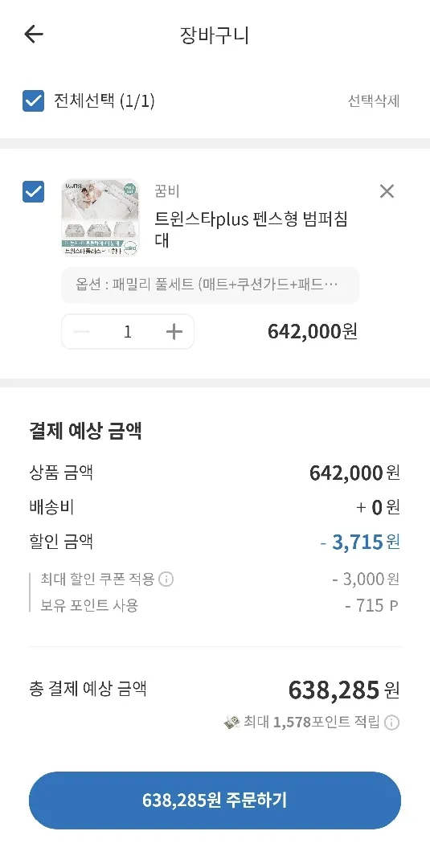Open the 트윈스타plus 펜스형 범퍼침대 product title
Screen dimensions: 430x868
(252, 230)
